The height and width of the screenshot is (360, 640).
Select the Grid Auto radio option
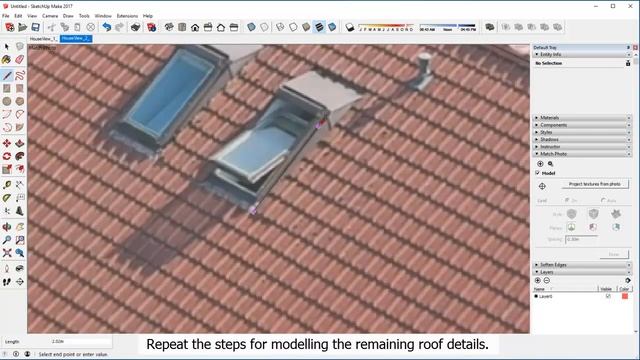603,200
